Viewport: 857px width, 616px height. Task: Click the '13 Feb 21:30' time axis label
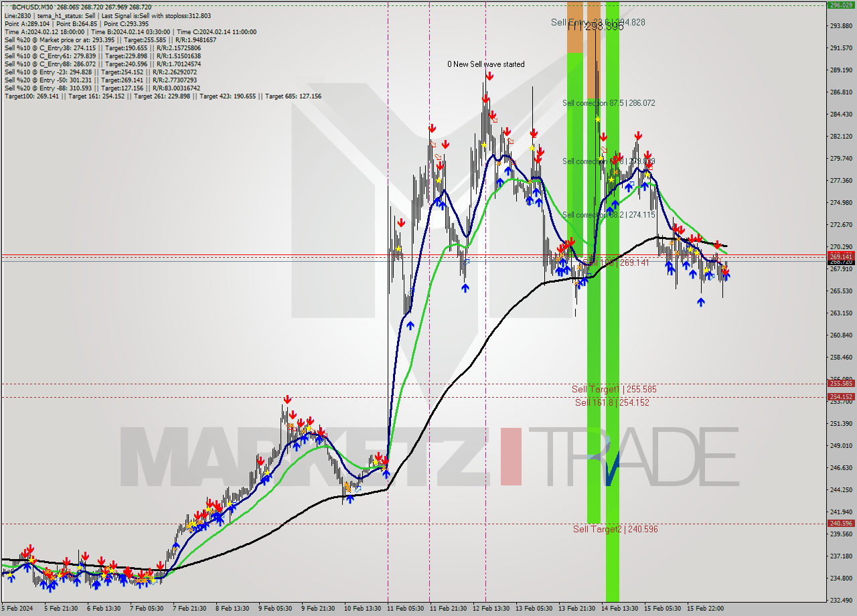click(x=576, y=608)
